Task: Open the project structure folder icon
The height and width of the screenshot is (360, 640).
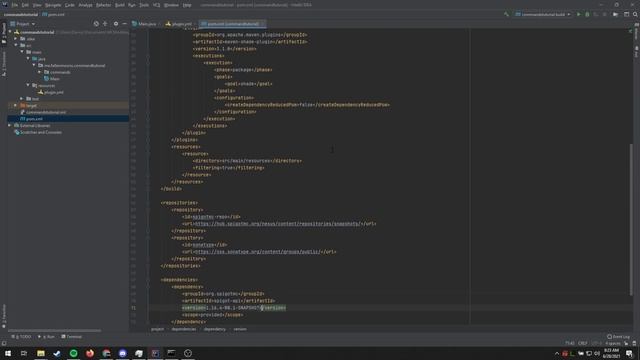Action: point(616,14)
